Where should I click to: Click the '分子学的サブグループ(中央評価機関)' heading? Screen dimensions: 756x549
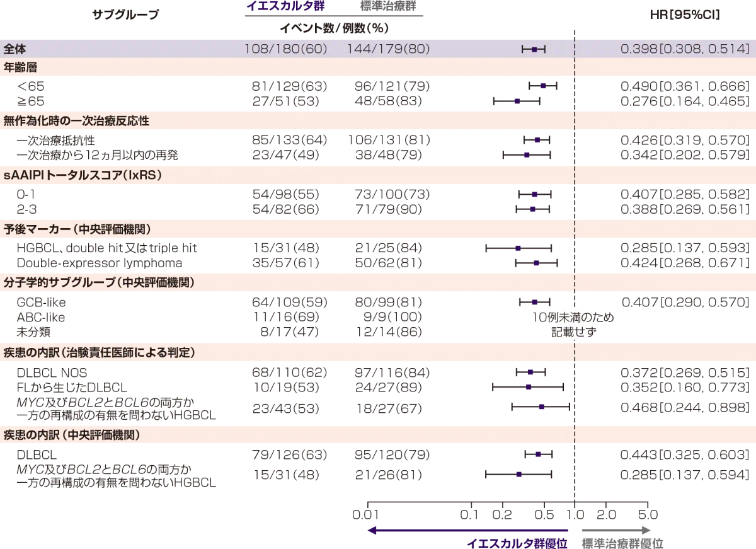pos(98,283)
